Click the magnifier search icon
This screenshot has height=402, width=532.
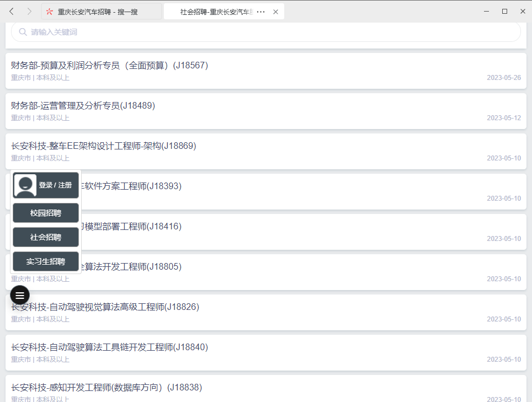(23, 32)
